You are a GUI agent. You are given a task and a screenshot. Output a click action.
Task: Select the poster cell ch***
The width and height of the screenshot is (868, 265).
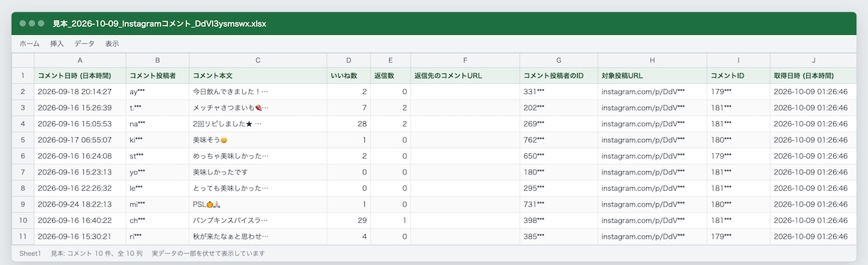pos(157,220)
